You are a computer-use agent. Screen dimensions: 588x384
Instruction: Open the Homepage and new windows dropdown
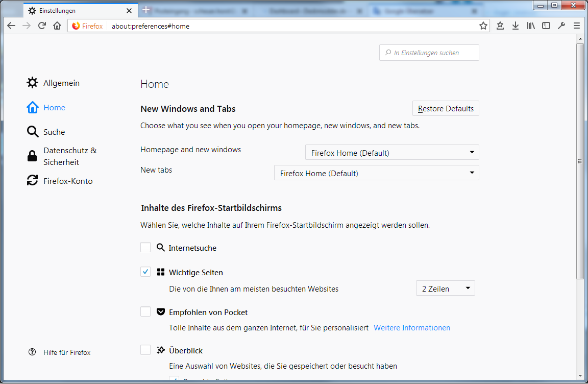coord(392,152)
